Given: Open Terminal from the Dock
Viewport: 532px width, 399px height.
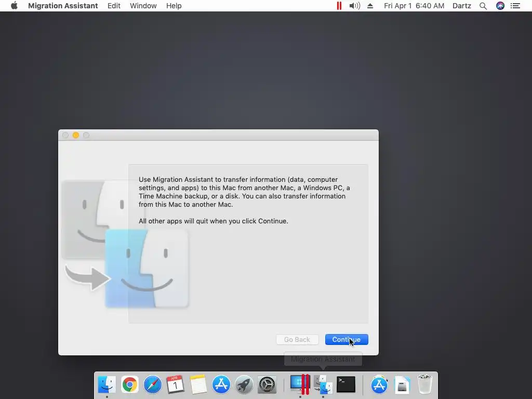Looking at the screenshot, I should click(345, 384).
